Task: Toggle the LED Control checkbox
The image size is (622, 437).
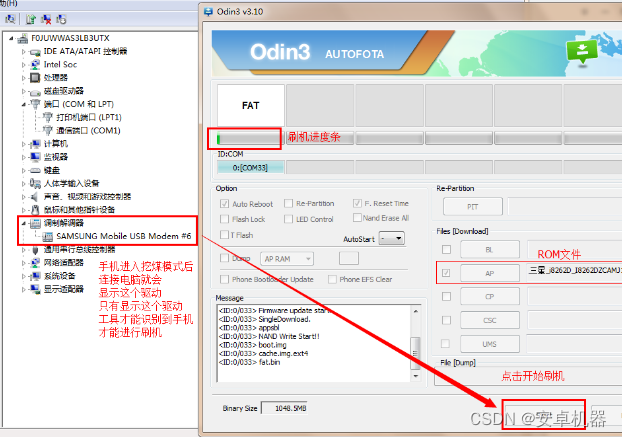Action: click(x=288, y=219)
